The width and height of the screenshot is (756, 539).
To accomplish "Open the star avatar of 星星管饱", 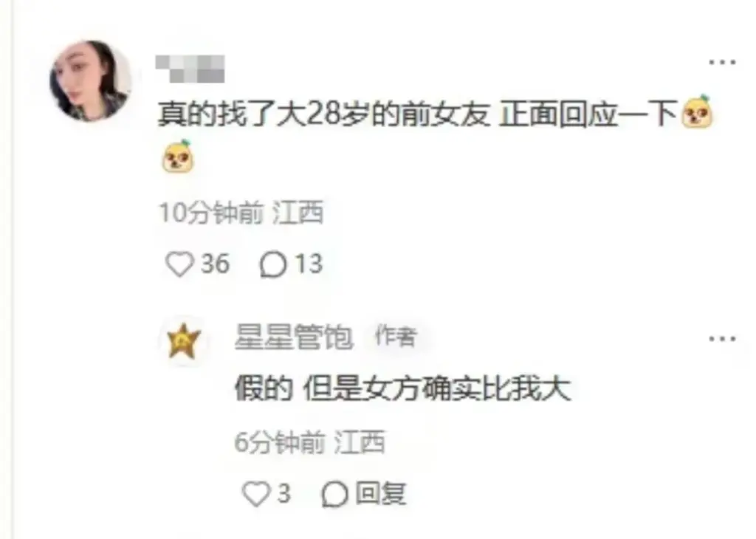I will pos(183,341).
